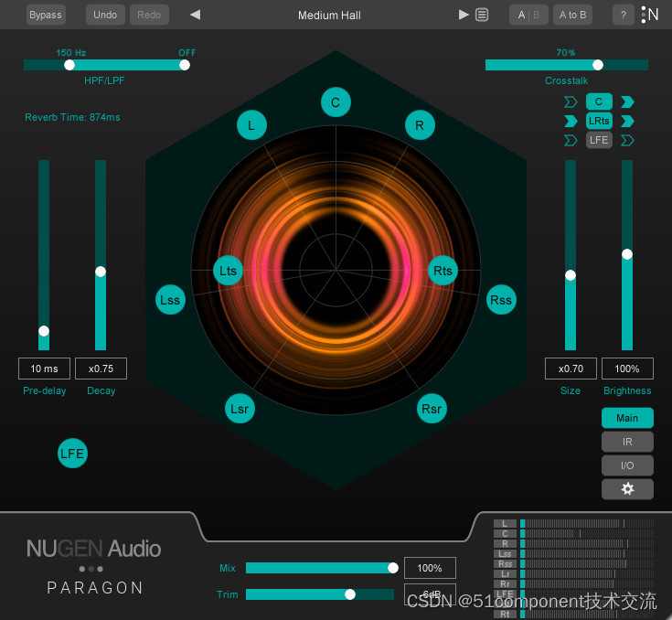Edit the 100% Mix value field
672x620 pixels.
[x=430, y=568]
